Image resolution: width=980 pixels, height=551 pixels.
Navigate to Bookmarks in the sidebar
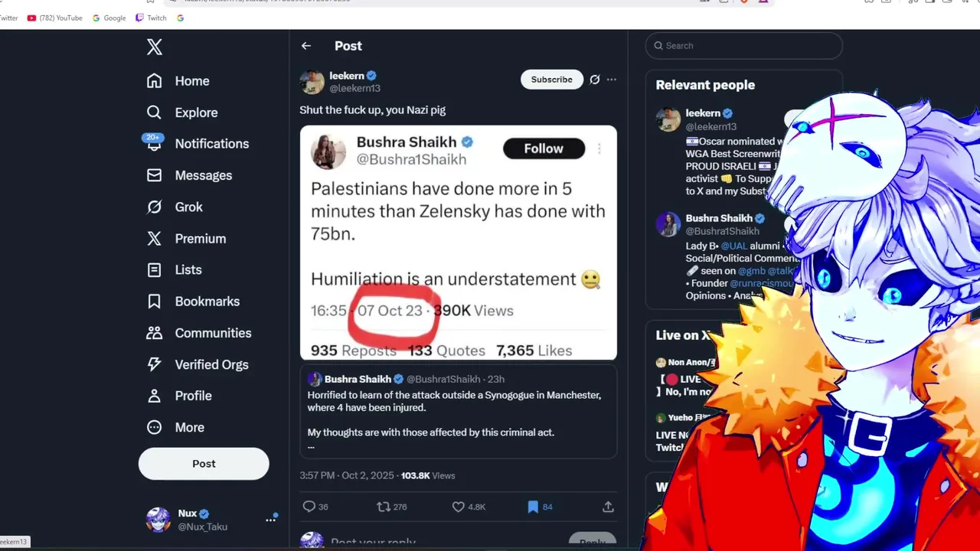point(207,302)
